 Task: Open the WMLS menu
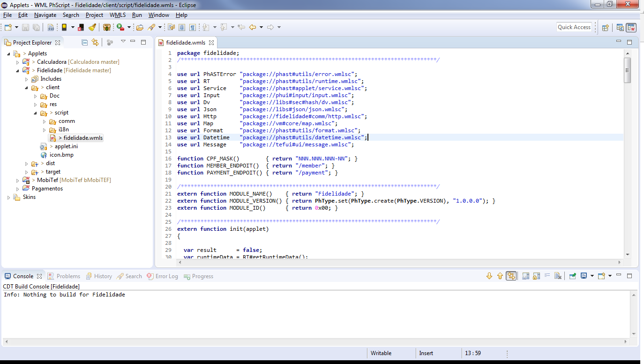(117, 15)
